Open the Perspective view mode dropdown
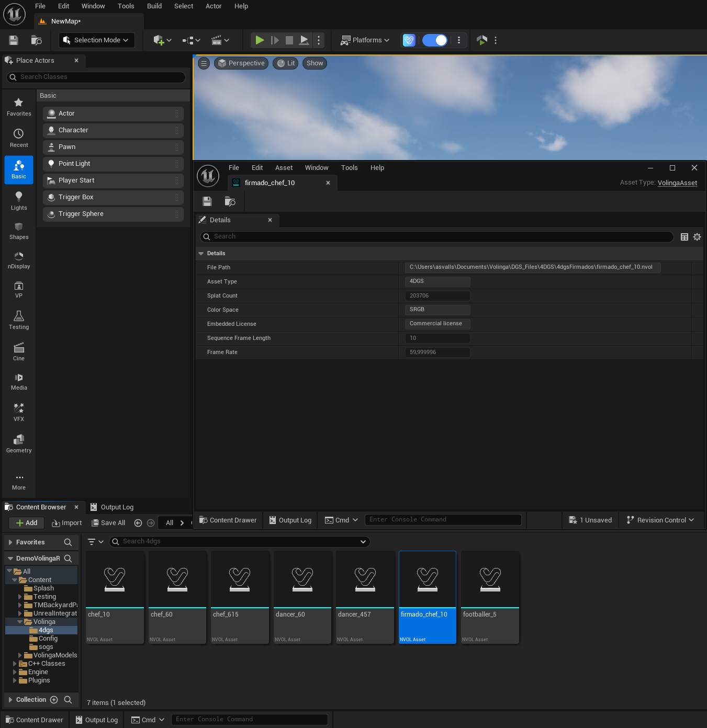The height and width of the screenshot is (728, 707). coord(241,63)
